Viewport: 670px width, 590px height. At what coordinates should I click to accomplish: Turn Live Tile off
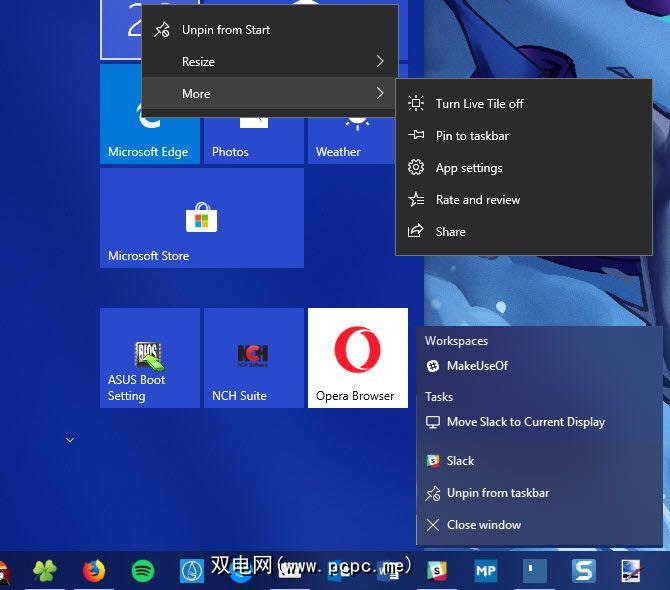coord(479,104)
